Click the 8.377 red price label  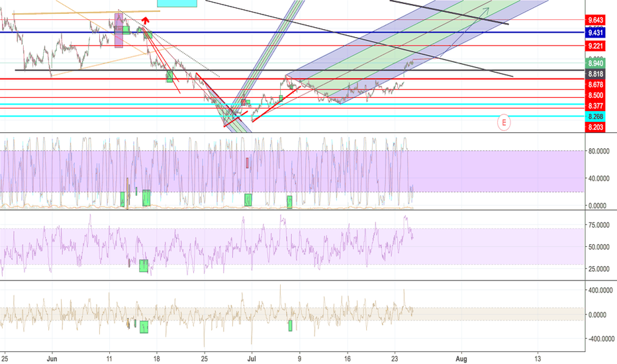(x=595, y=106)
